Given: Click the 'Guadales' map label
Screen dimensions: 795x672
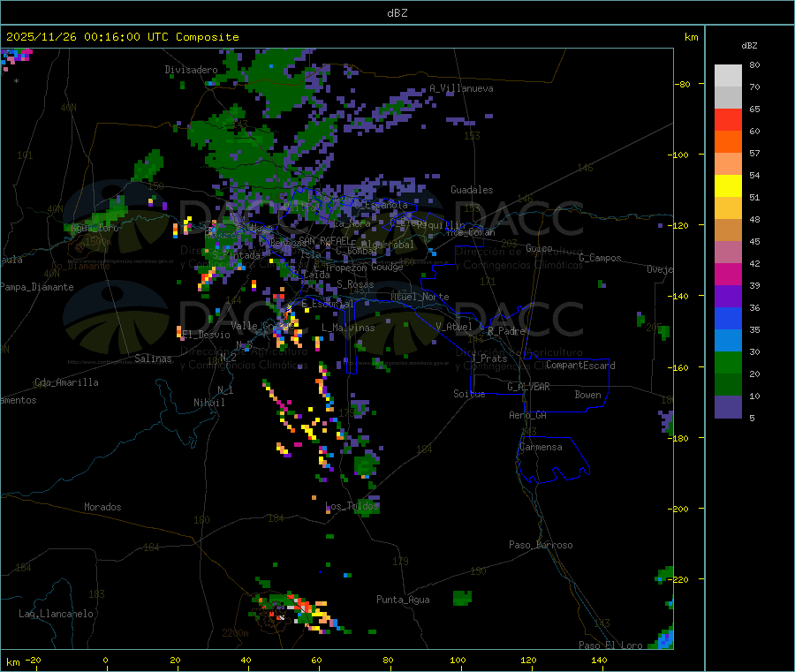Looking at the screenshot, I should [x=472, y=190].
